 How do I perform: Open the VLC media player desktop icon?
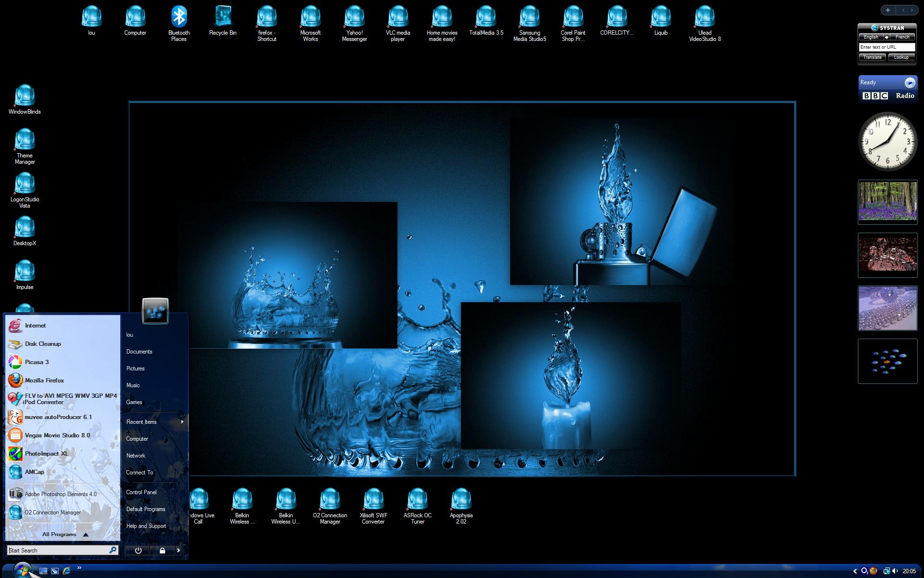click(398, 23)
